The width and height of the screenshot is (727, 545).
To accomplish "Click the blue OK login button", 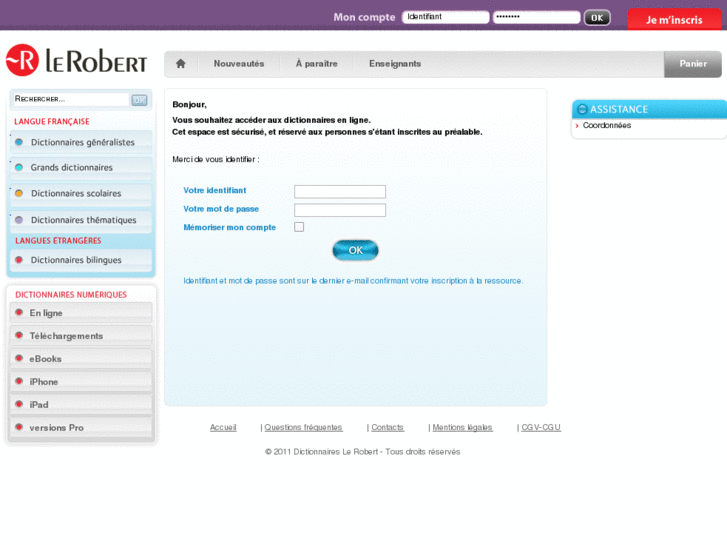I will pos(355,250).
